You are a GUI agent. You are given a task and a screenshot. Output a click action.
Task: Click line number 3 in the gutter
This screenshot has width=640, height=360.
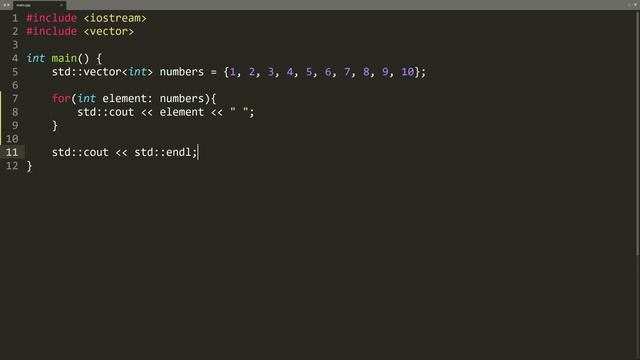[x=15, y=45]
